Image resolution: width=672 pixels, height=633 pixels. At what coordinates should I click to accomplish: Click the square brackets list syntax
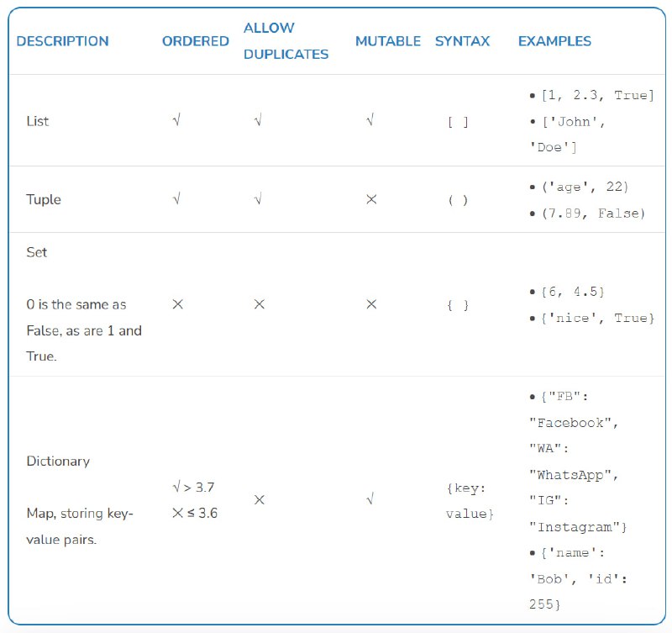click(x=458, y=123)
